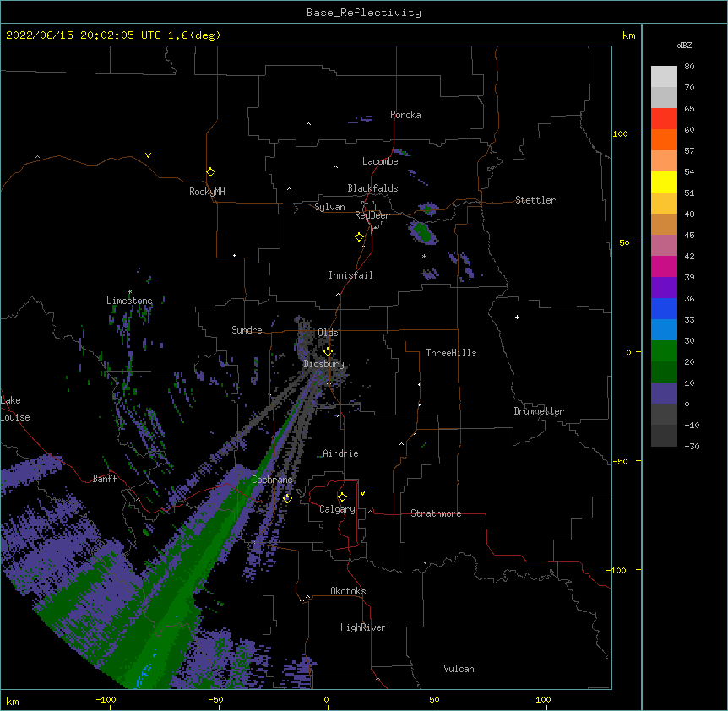This screenshot has height=711, width=728.
Task: Click the white asterisk southeast of RedDeer
Action: 424,256
